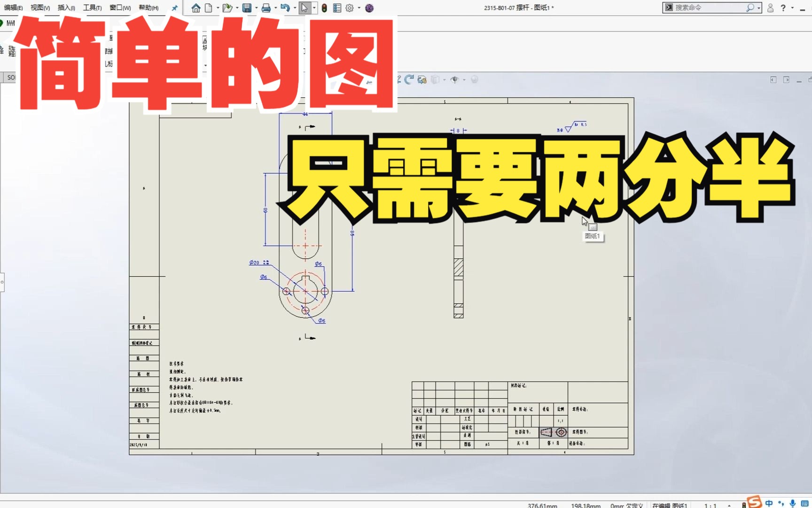Image resolution: width=812 pixels, height=508 pixels.
Task: Toggle the Sogou punctuation mode icon
Action: tap(781, 503)
